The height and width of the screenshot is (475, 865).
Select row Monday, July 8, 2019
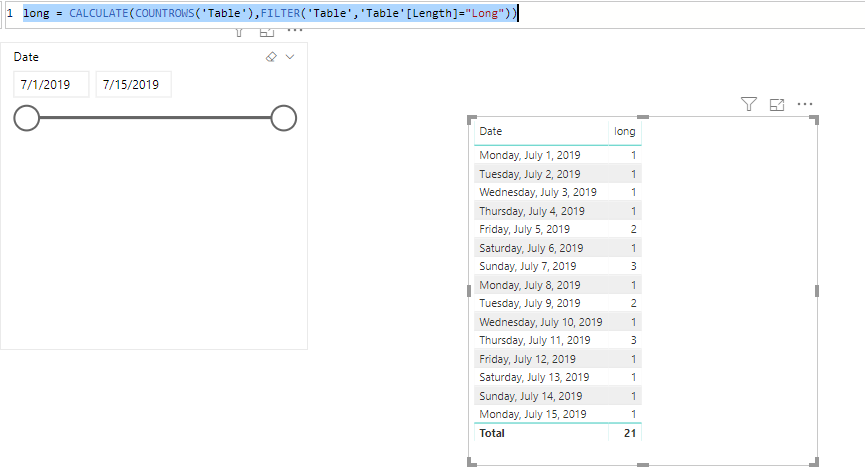(557, 285)
